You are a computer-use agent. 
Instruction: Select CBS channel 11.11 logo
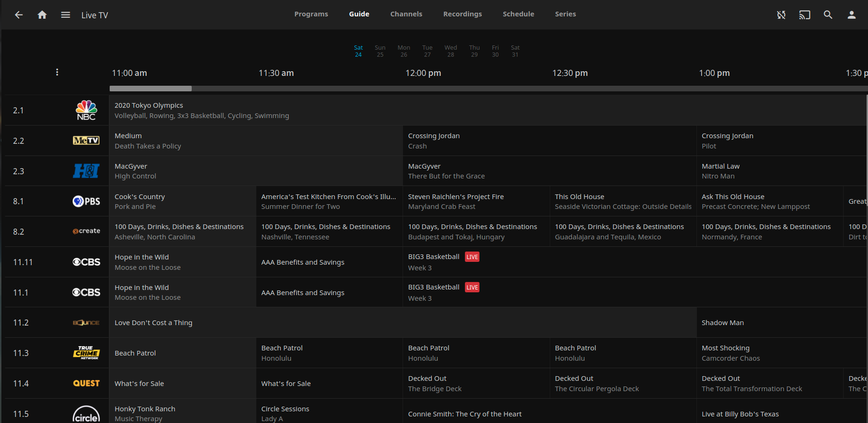86,262
